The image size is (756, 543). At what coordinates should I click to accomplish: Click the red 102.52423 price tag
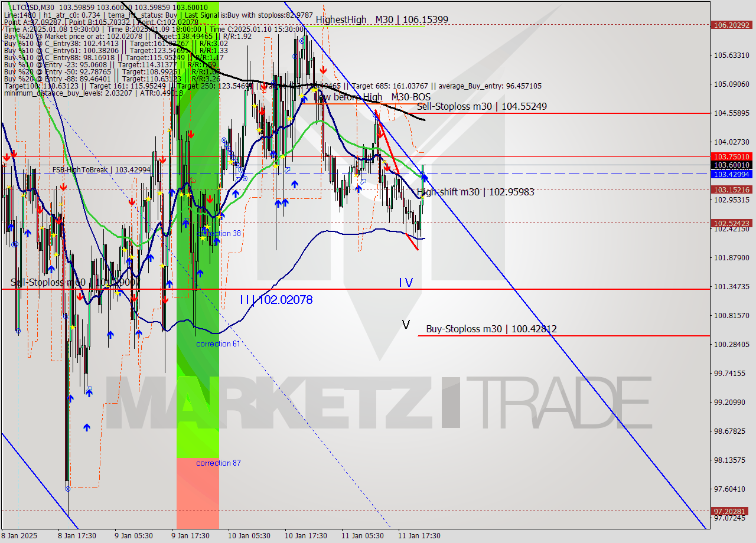732,223
